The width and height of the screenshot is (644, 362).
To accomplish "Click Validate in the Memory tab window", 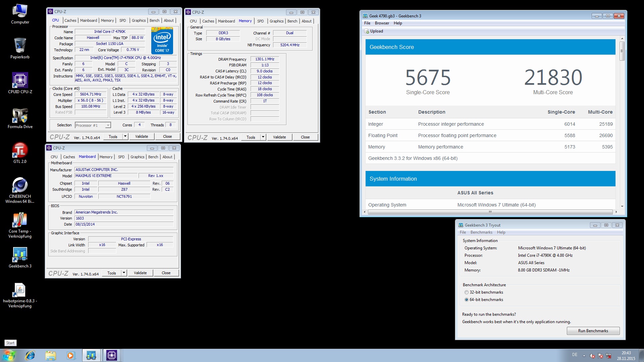I will pyautogui.click(x=279, y=137).
